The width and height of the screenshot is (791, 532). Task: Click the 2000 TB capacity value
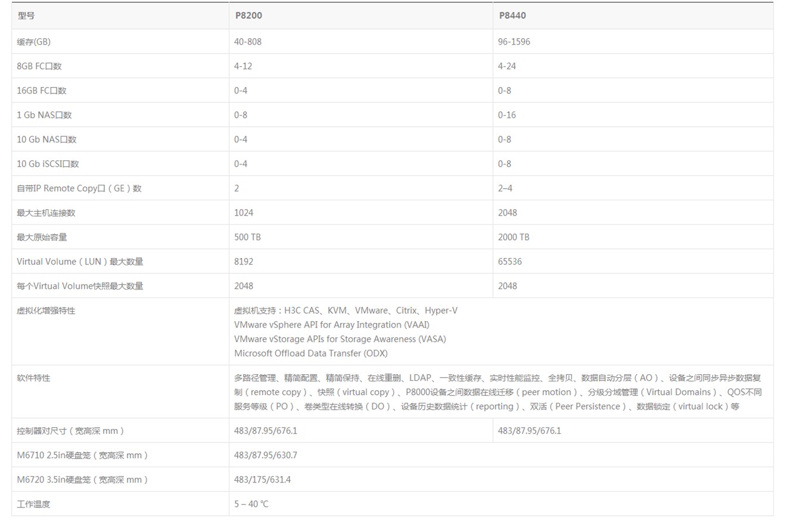[513, 237]
